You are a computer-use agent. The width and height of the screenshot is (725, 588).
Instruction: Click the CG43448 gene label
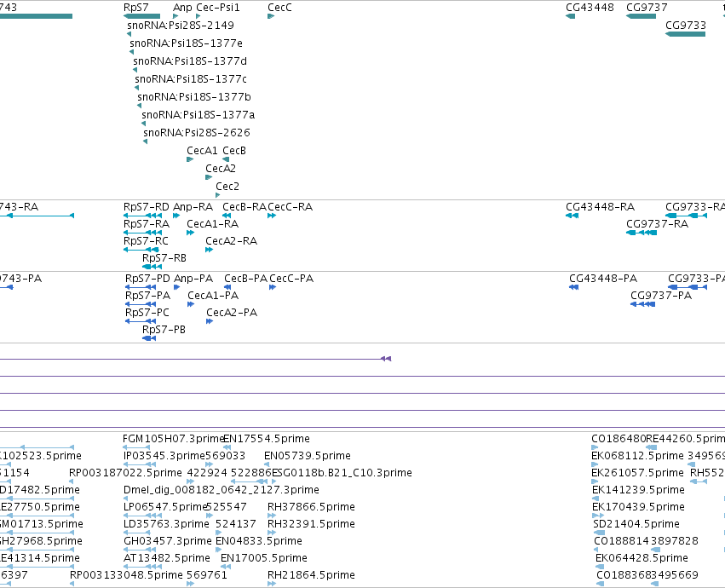[590, 8]
